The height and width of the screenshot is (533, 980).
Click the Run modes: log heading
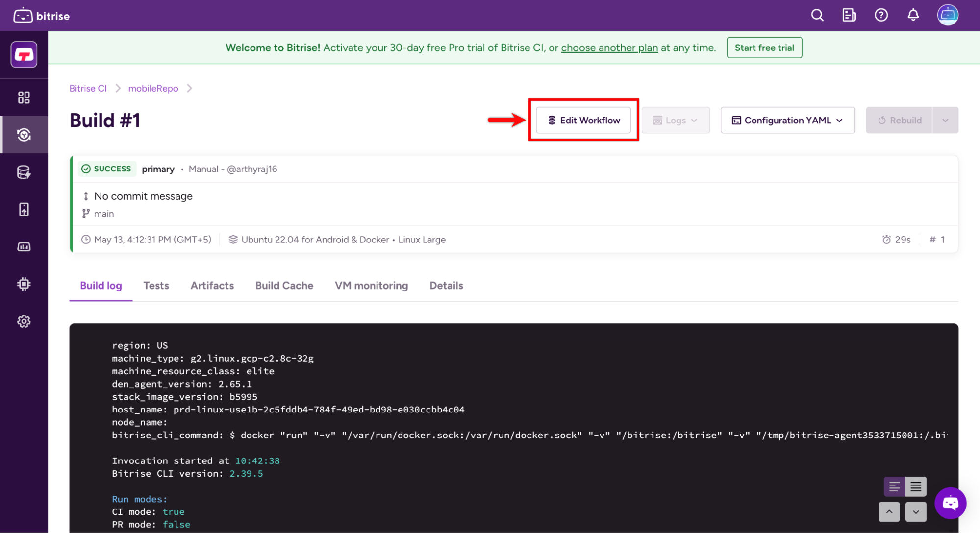coord(140,499)
